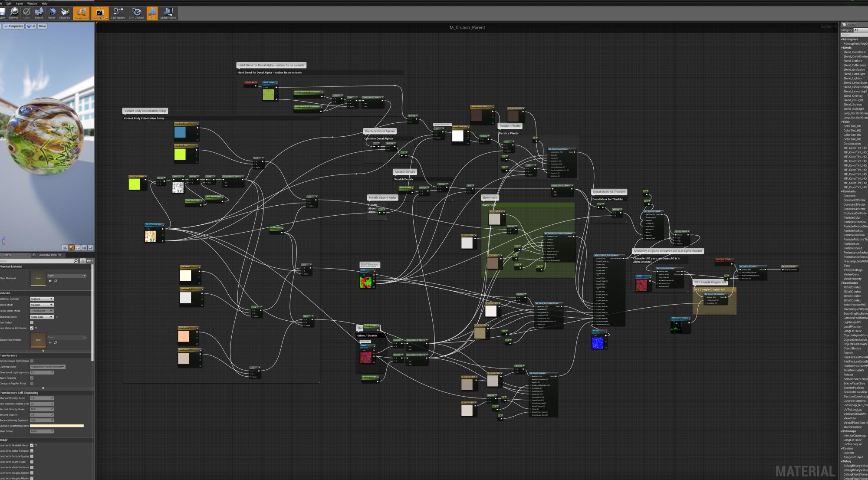Screen dimensions: 868x480
Task: Open Details view options eye icon
Action: [x=89, y=261]
